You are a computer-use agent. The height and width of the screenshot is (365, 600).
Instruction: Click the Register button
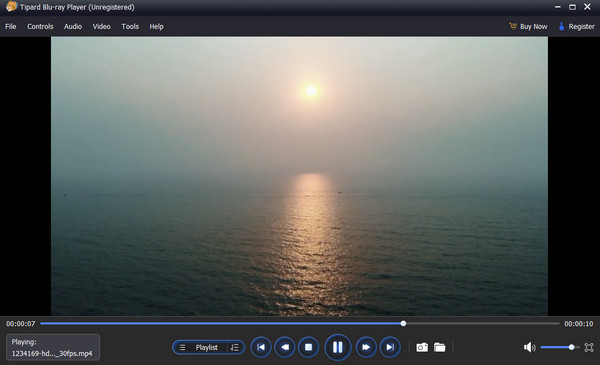(x=577, y=26)
